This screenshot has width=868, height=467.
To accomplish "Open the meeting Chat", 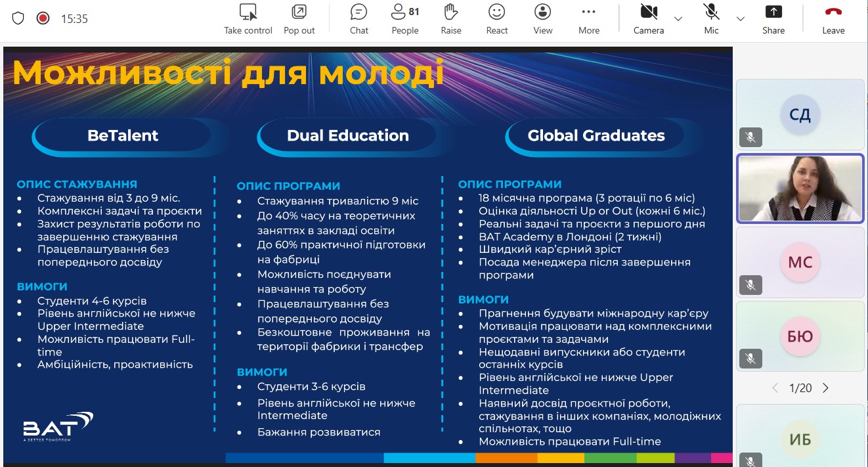I will click(x=359, y=19).
